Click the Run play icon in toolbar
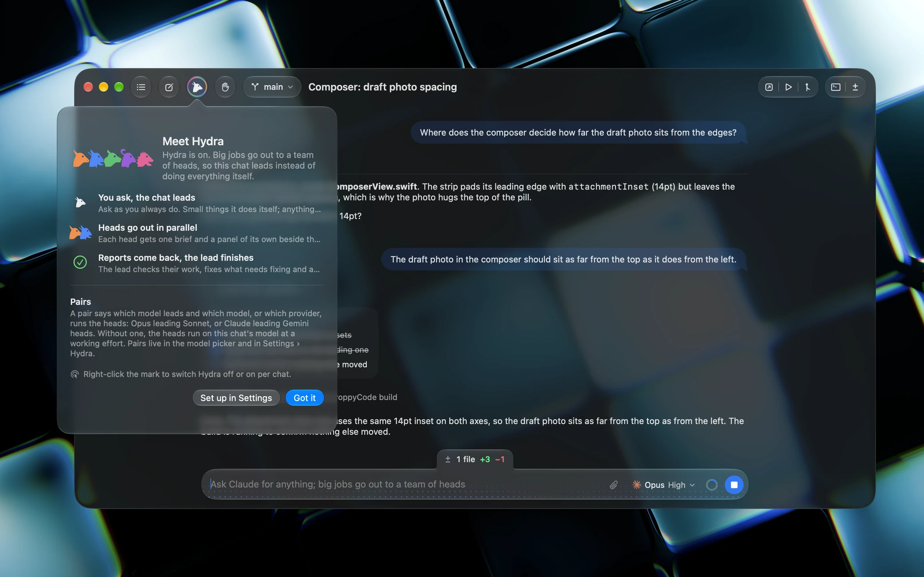Screen dimensions: 924x577 pyautogui.click(x=789, y=87)
